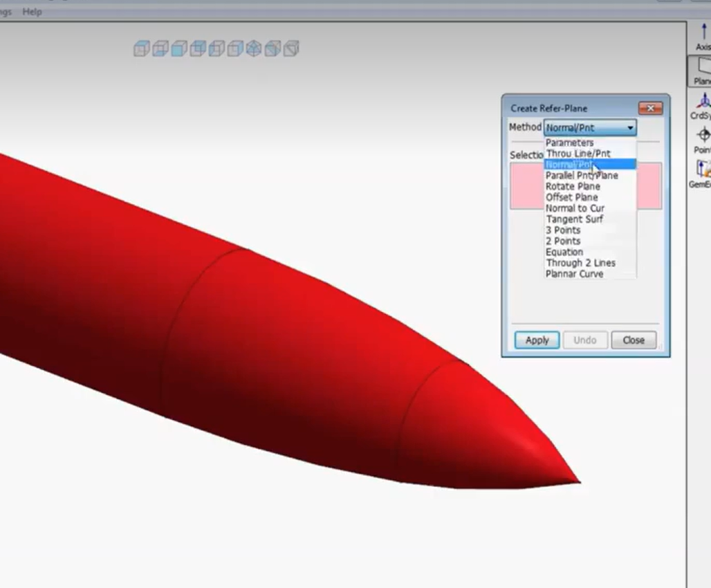
Task: Open the Help menu
Action: click(32, 12)
